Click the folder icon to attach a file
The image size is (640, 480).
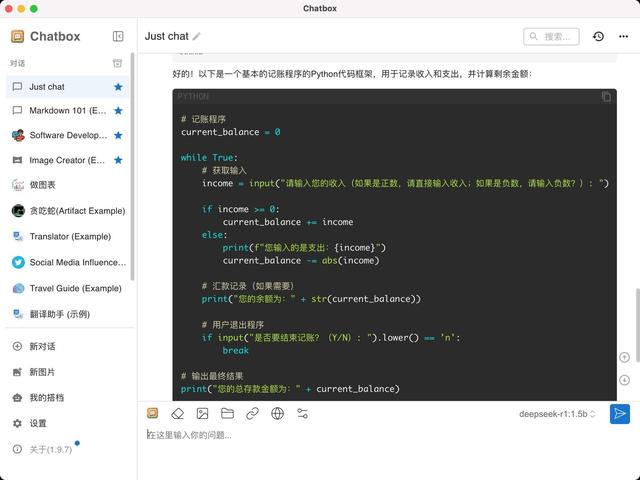(x=227, y=413)
